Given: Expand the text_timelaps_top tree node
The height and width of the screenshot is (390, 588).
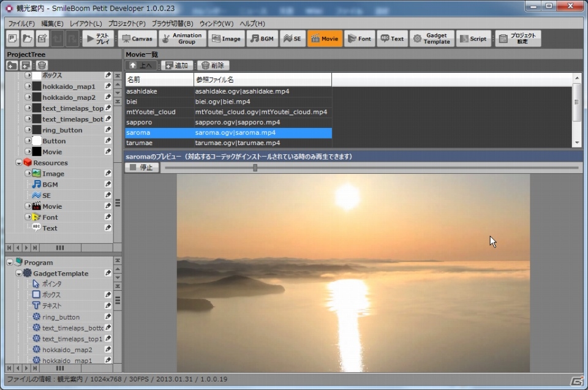Looking at the screenshot, I should [x=28, y=108].
